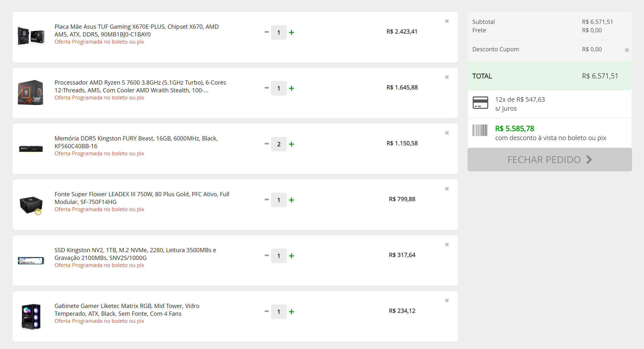Remove Kingston NV2 1TB SSD from cart

pyautogui.click(x=447, y=245)
